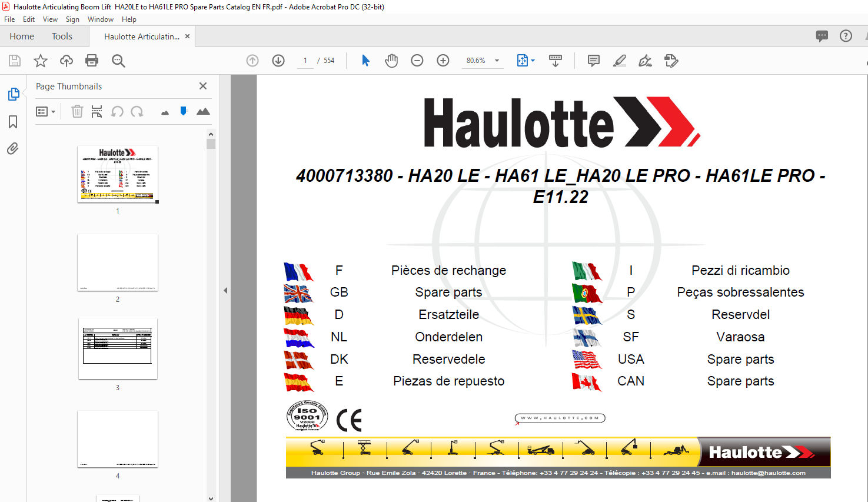The width and height of the screenshot is (868, 502).
Task: Click the Save file icon
Action: click(x=15, y=61)
